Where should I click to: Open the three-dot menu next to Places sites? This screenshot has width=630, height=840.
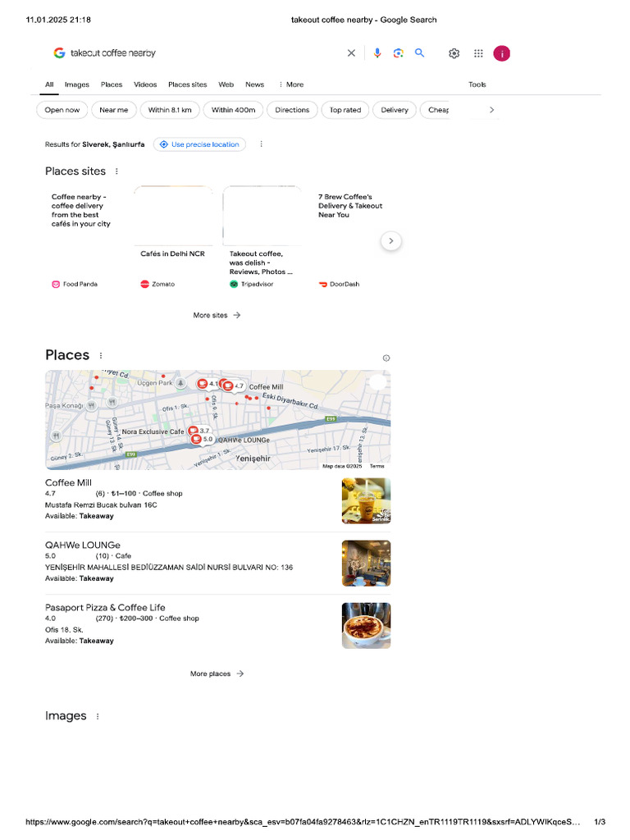point(116,171)
